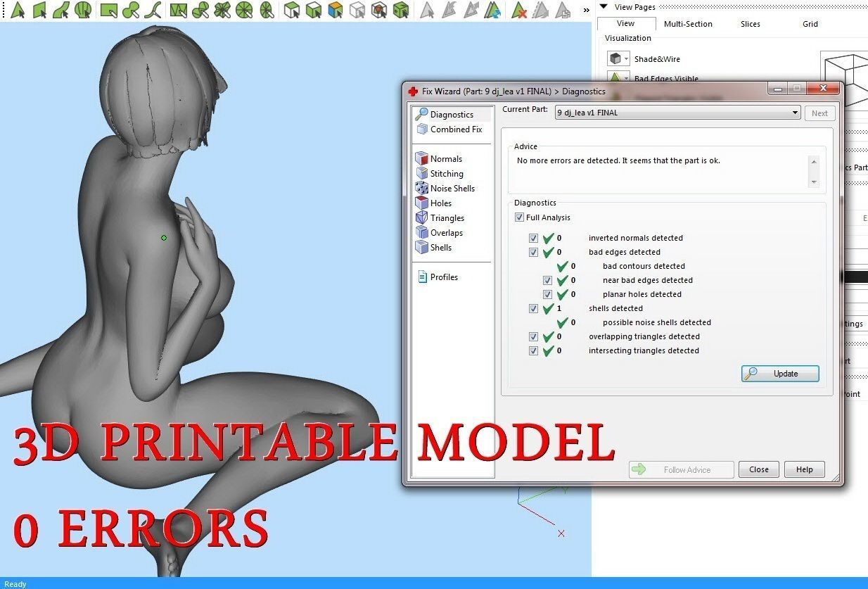Viewport: 868px width, 589px height.
Task: Select Overlaps repair section
Action: (x=440, y=232)
